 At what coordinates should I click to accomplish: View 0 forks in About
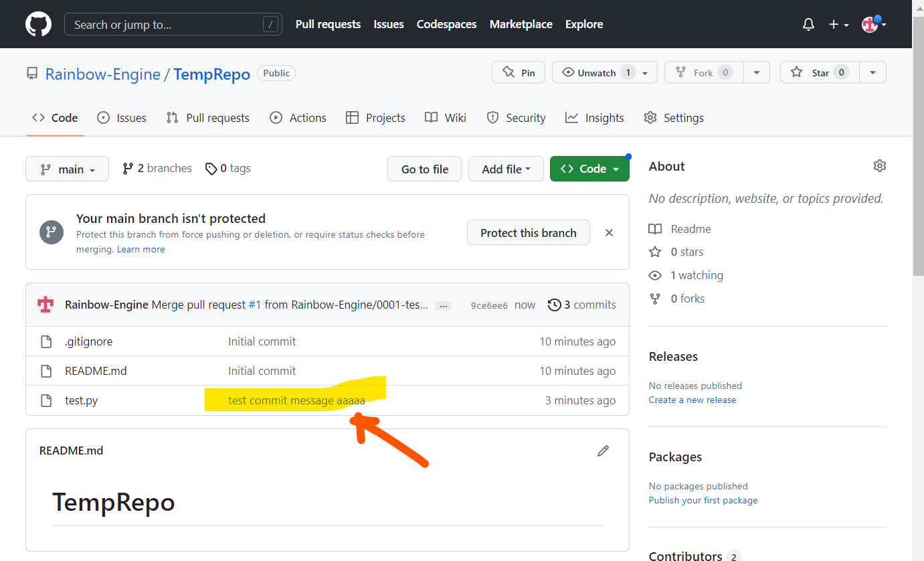tap(677, 299)
